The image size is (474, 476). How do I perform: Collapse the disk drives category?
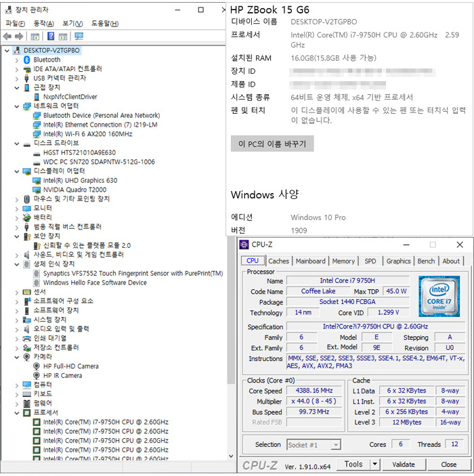tap(17, 144)
